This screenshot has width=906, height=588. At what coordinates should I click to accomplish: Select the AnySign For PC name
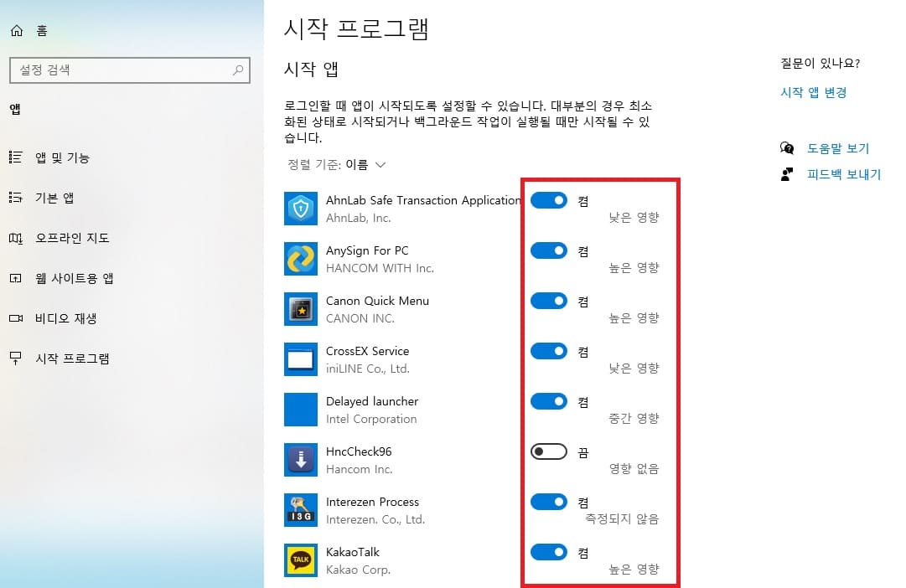pos(367,250)
